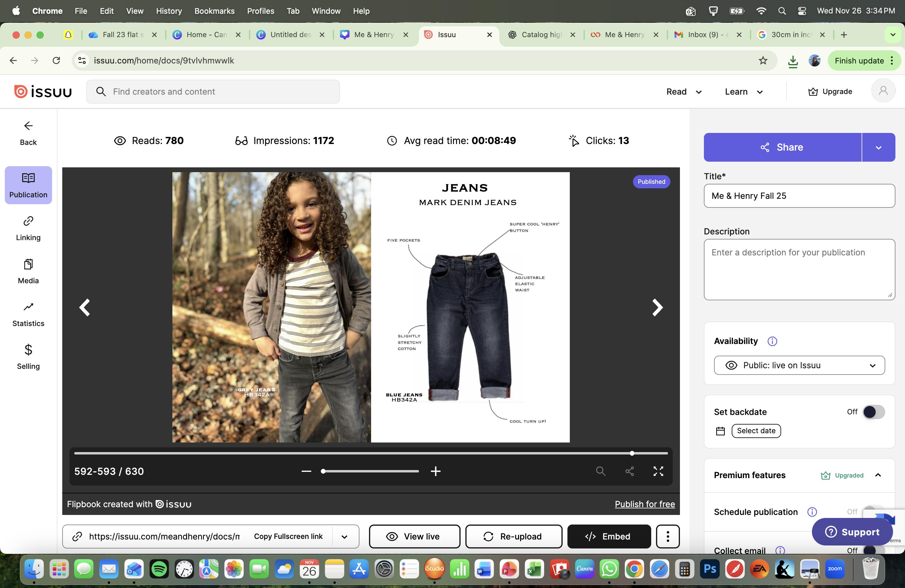Collapse the Premium features section
The image size is (905, 588).
[878, 475]
